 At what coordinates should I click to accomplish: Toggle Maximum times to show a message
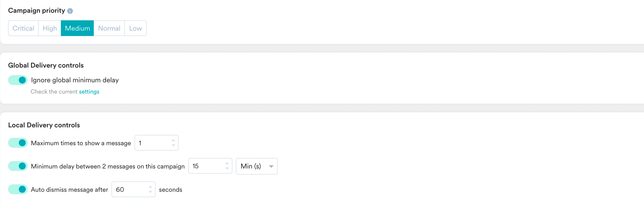click(18, 143)
